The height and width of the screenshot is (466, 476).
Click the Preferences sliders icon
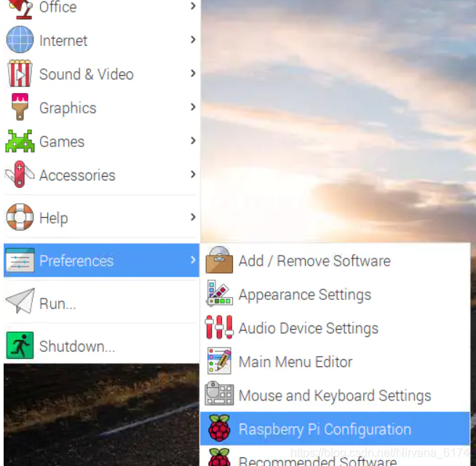(x=20, y=260)
